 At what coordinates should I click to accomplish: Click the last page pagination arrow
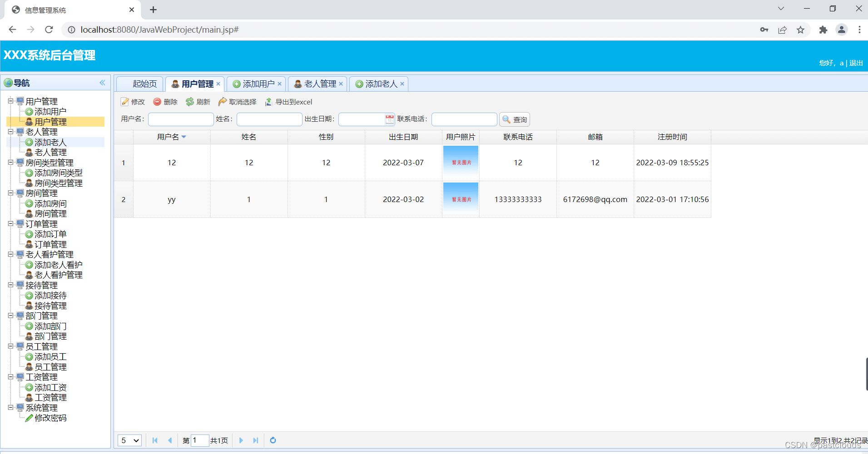coord(255,440)
